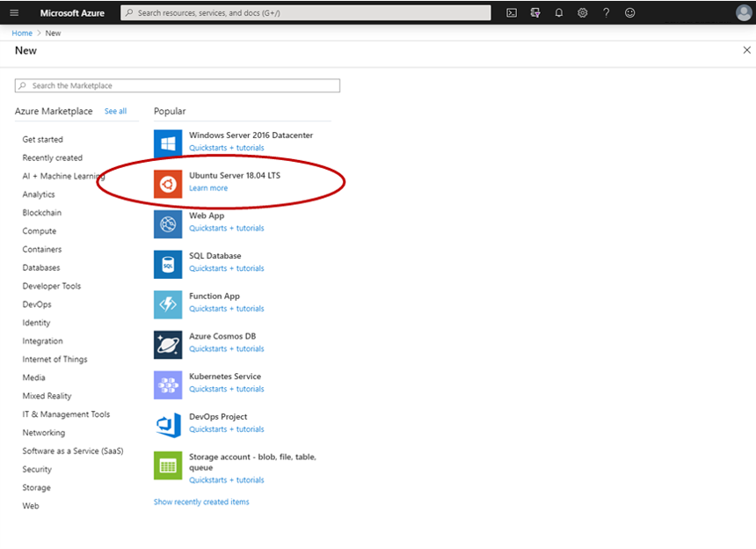Open feedback smiley icon
This screenshot has height=549, width=756.
(629, 13)
